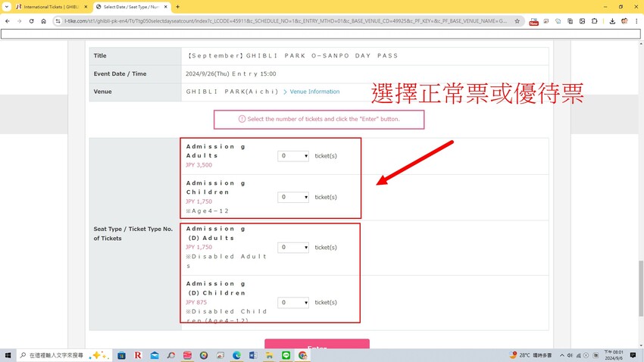The width and height of the screenshot is (644, 362).
Task: Click the copy-pages extension icon in toolbar
Action: point(570,21)
